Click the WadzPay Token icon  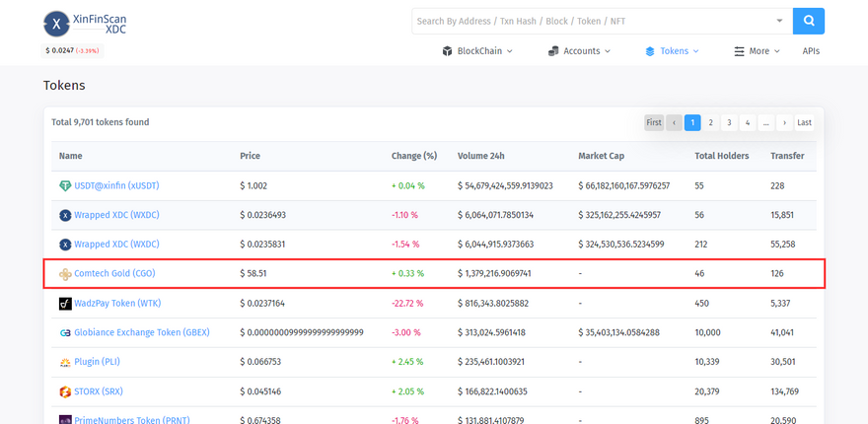65,304
